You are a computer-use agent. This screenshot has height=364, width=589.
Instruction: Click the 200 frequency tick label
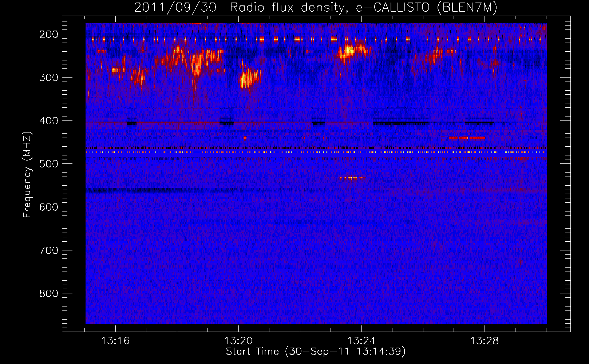[49, 34]
